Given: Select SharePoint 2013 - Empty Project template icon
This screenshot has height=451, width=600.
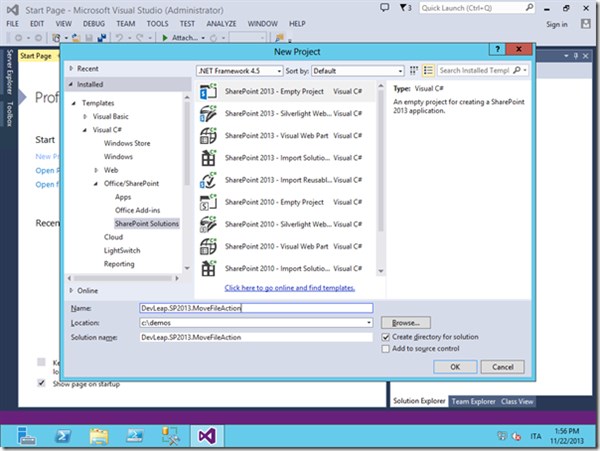Looking at the screenshot, I should (x=210, y=92).
